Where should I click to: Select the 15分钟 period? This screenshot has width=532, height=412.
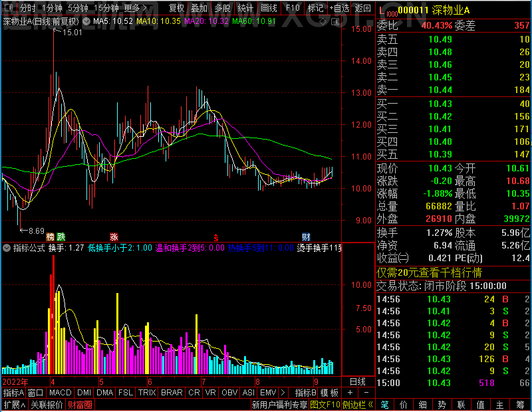(106, 8)
